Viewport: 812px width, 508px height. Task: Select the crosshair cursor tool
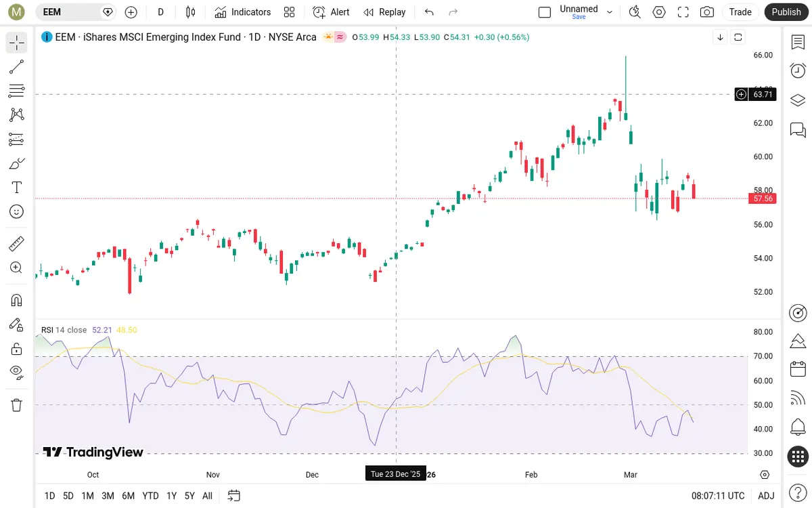(17, 43)
